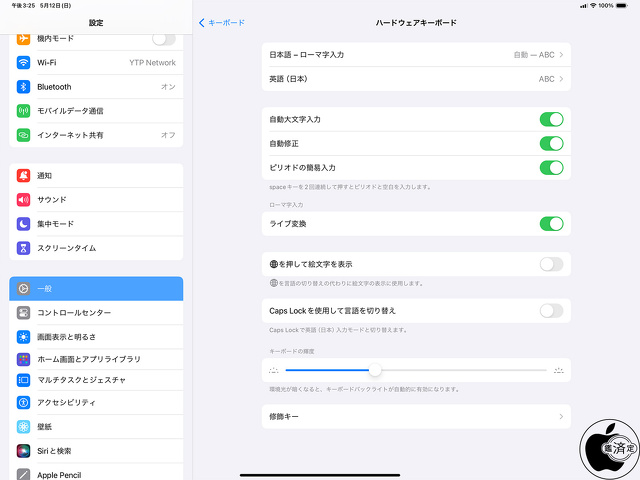Tap the Siriと検索 icon
Viewport: 640px width, 480px height.
tap(23, 451)
